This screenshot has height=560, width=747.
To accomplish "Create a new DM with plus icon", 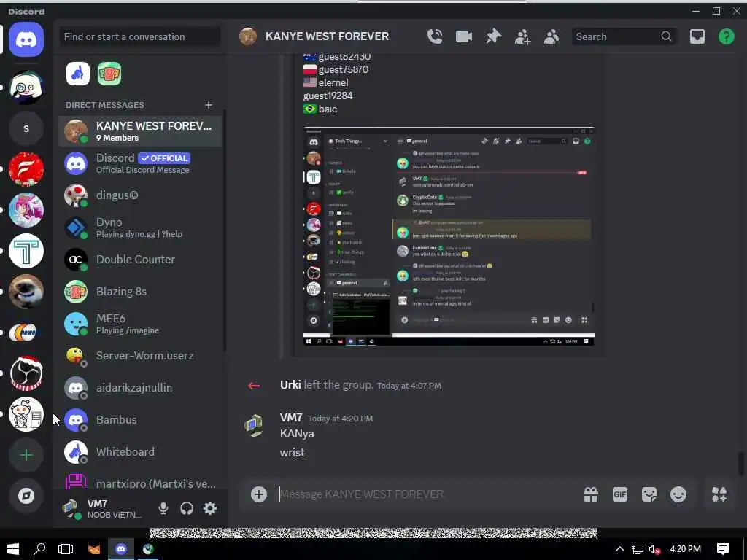I will [x=208, y=105].
